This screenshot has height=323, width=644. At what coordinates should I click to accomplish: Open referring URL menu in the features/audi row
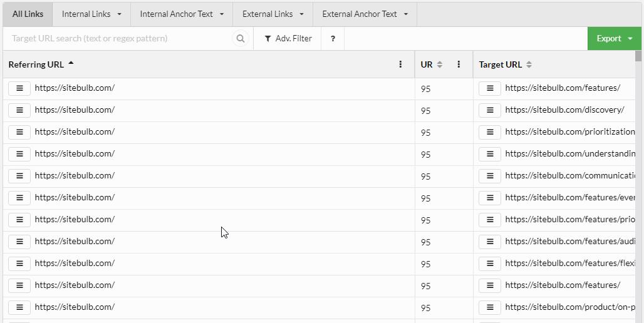point(19,242)
